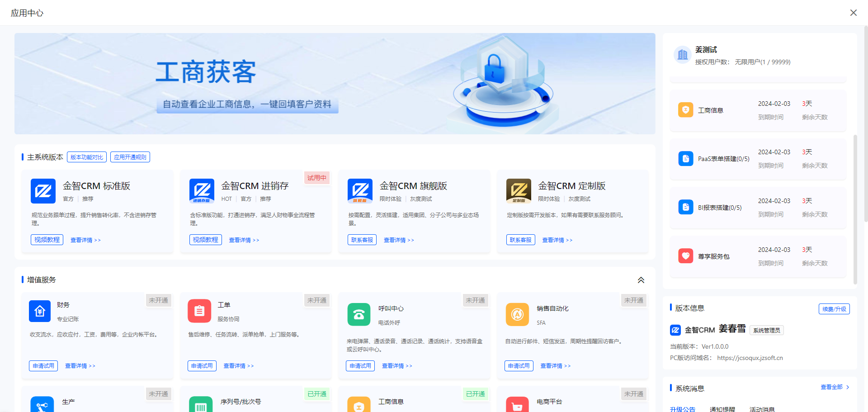
Task: Click the 工单 clipboard icon
Action: pos(199,311)
